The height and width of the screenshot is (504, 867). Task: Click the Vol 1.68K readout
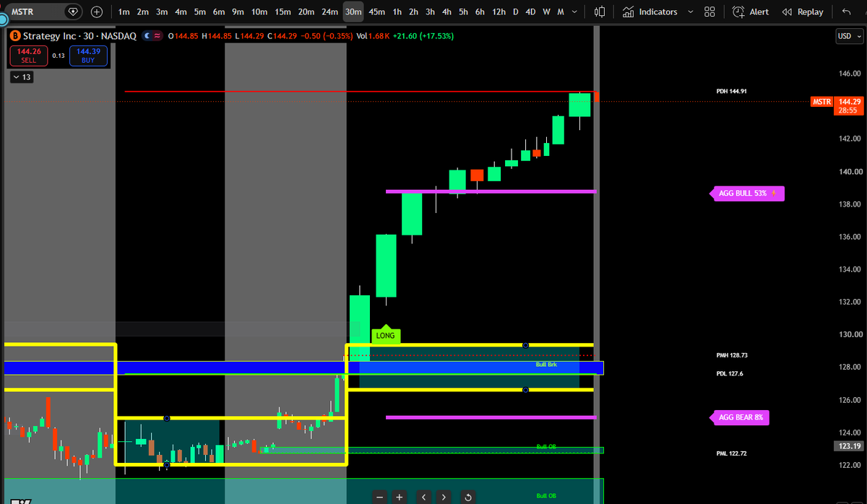373,35
